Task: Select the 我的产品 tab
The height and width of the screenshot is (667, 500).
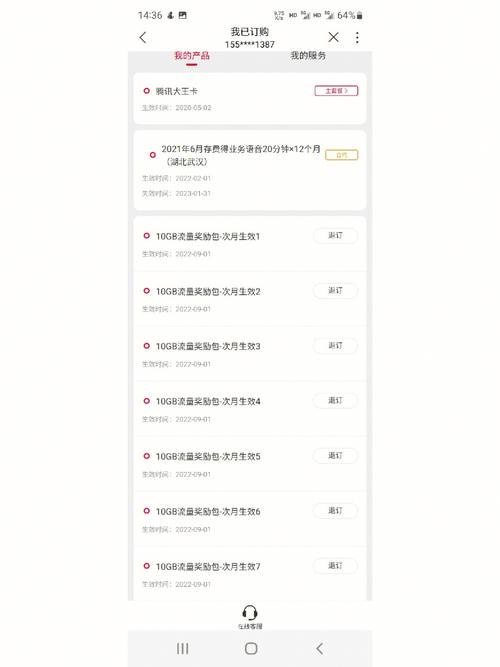Action: [x=192, y=56]
